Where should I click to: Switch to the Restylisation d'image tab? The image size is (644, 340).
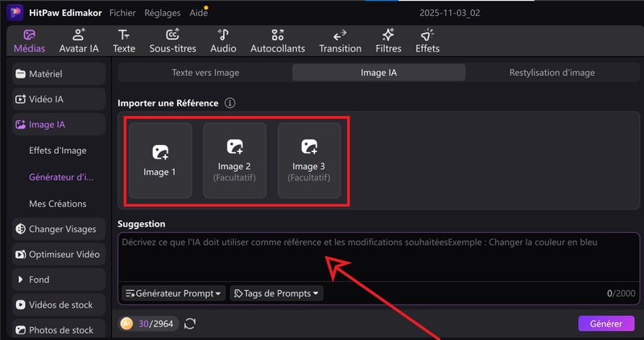point(552,73)
